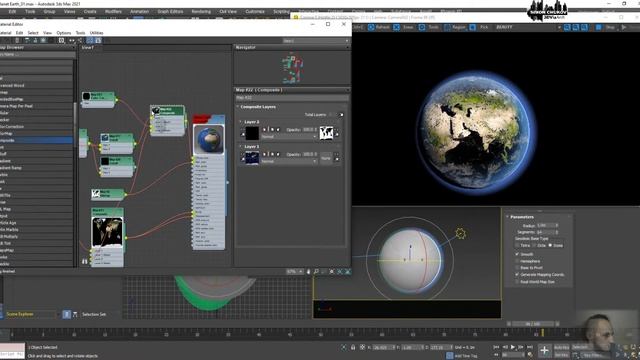
Task: Click the Layer 2 texture map thumbnail
Action: click(x=326, y=133)
